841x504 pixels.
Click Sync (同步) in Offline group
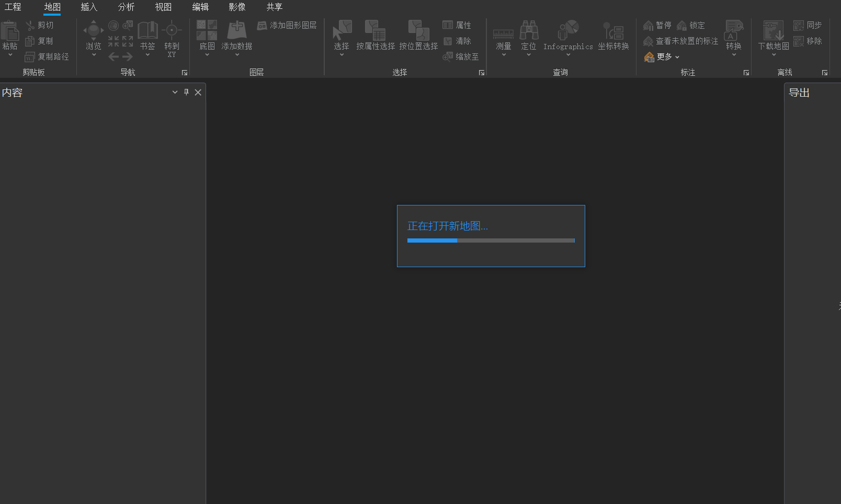[808, 25]
